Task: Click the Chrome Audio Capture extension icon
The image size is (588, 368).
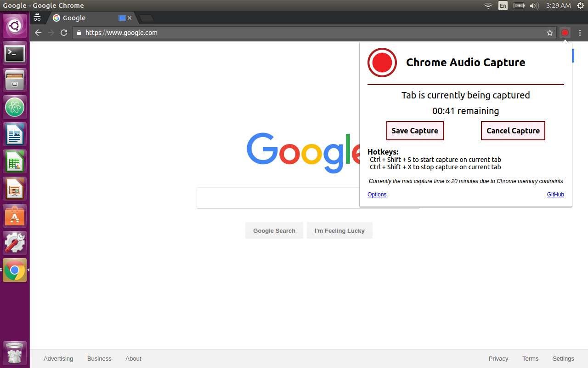Action: click(x=565, y=33)
